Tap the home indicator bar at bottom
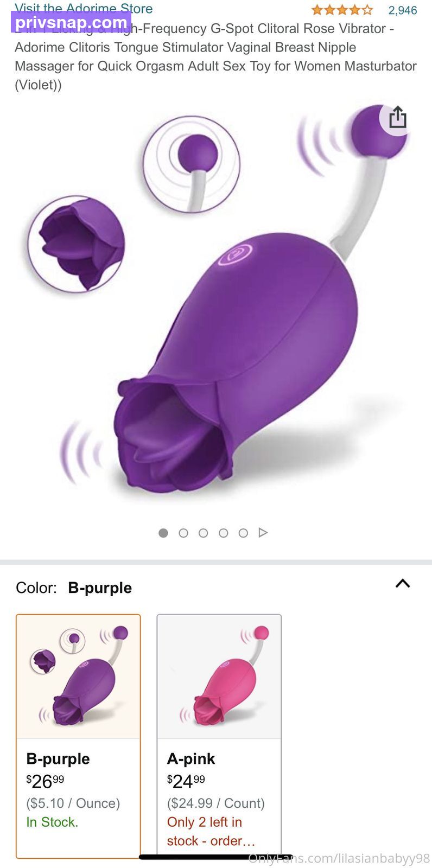The image size is (432, 868). coord(215,857)
